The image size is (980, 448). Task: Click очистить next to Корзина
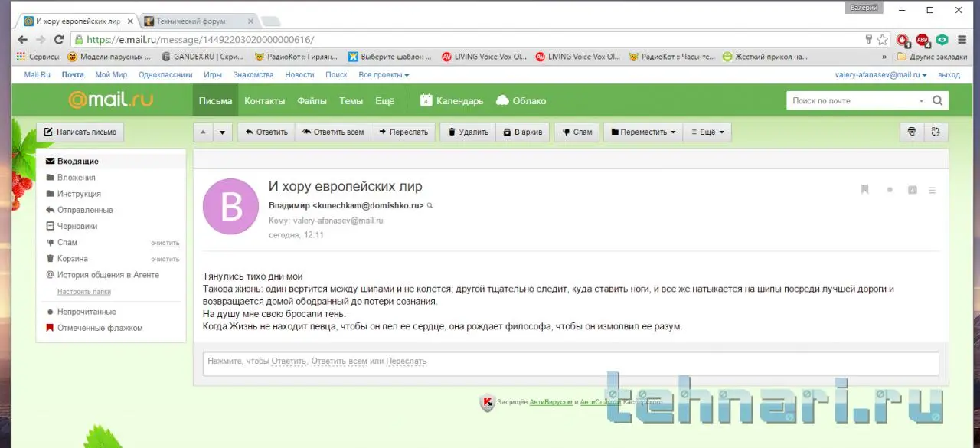pos(165,259)
